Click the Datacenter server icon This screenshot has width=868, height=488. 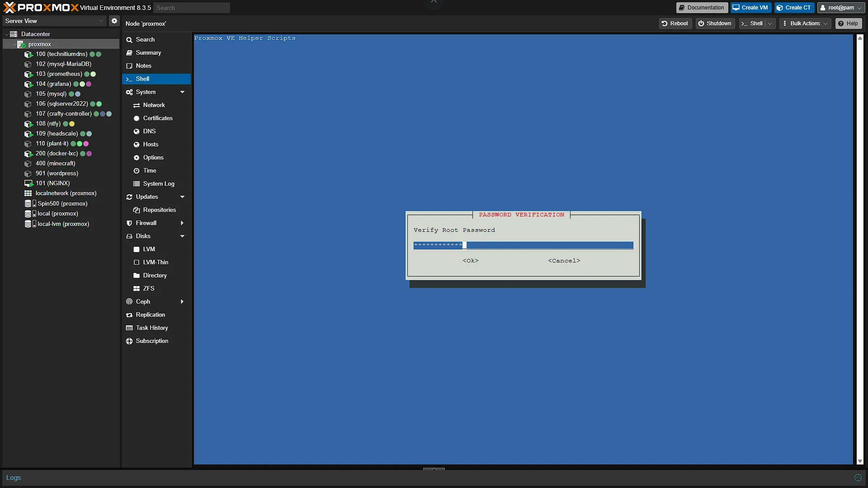tap(14, 34)
